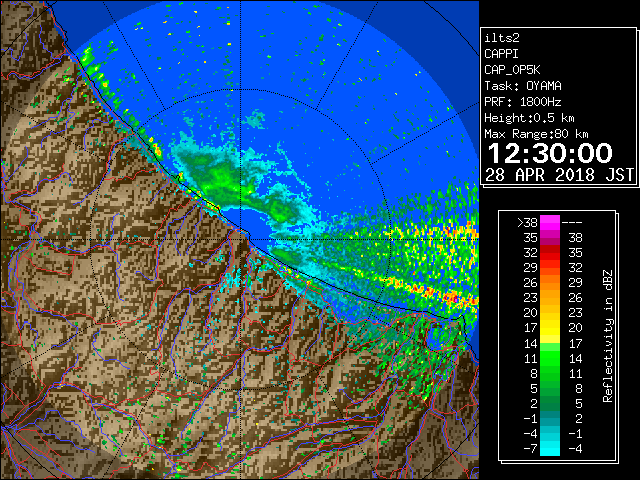The width and height of the screenshot is (640, 480).
Task: Click the yellow 17 dBZ legend color
Action: [x=550, y=328]
